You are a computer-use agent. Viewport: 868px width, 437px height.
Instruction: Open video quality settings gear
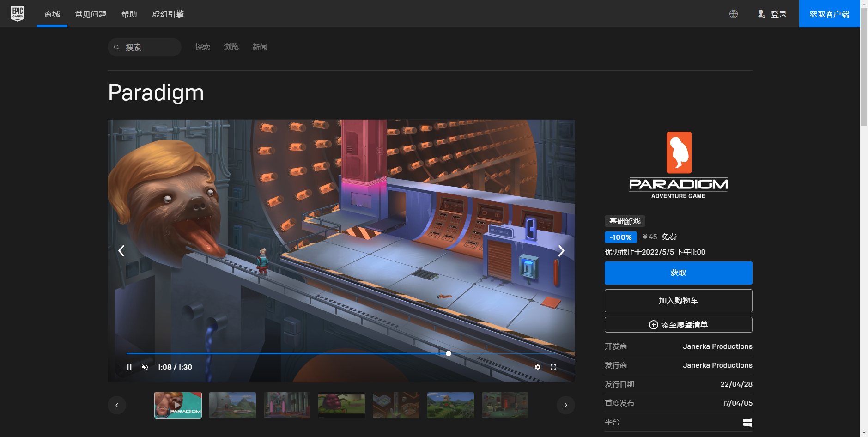click(x=538, y=367)
